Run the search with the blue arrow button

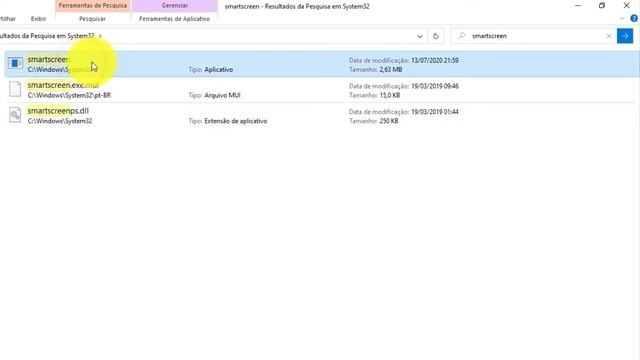point(625,36)
